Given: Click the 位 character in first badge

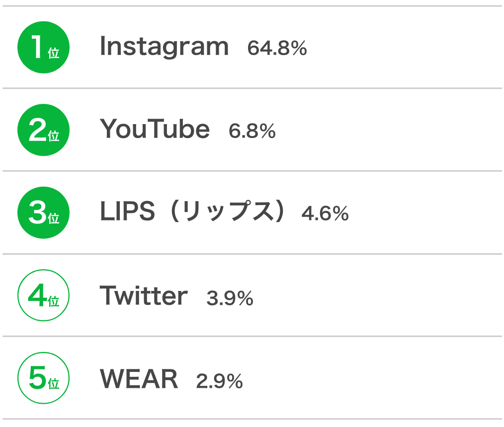Looking at the screenshot, I should pos(53,53).
